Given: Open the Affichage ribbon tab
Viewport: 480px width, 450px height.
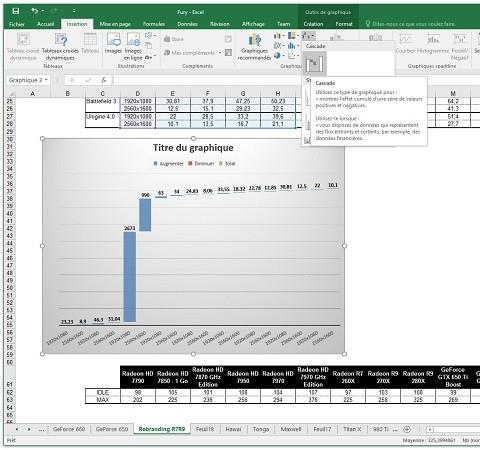Looking at the screenshot, I should tap(253, 24).
